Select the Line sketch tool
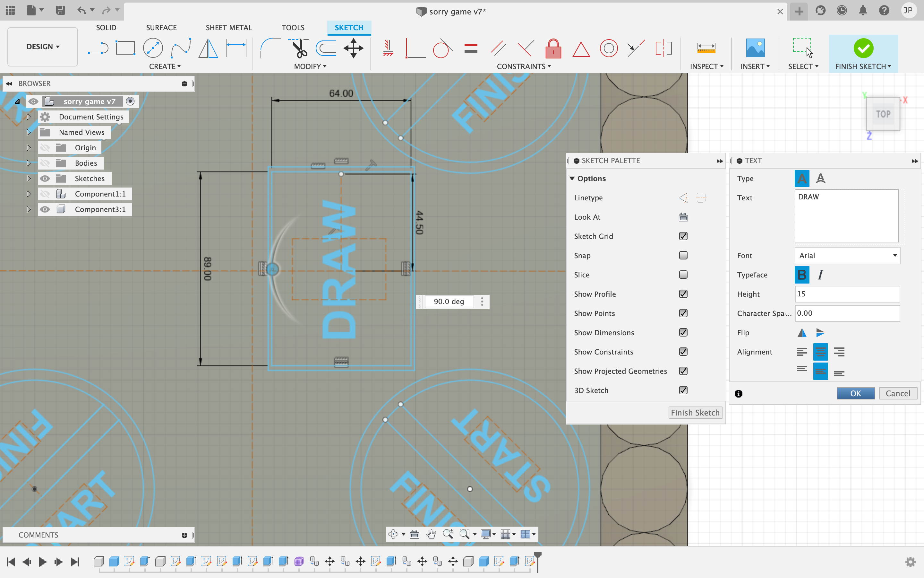Viewport: 924px width, 578px height. click(98, 48)
